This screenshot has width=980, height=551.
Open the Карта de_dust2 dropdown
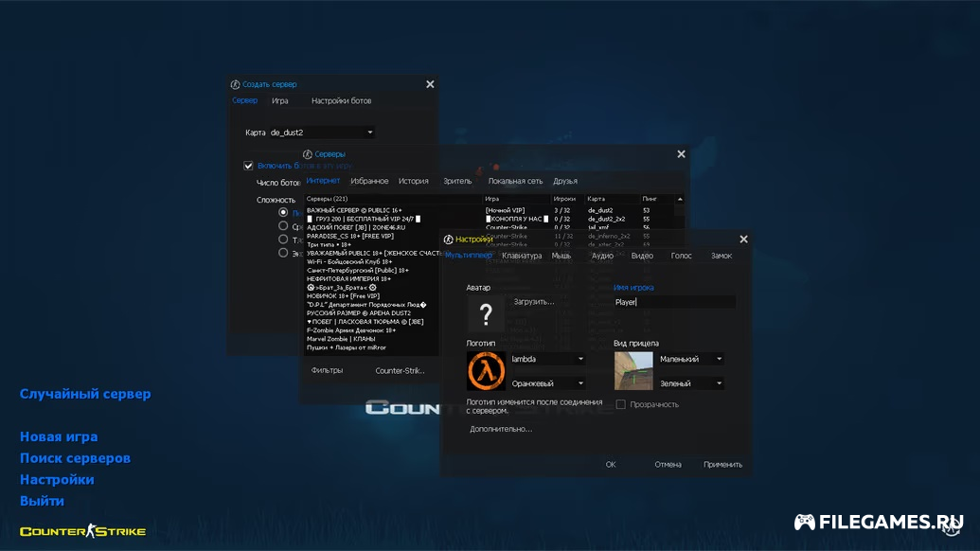321,133
